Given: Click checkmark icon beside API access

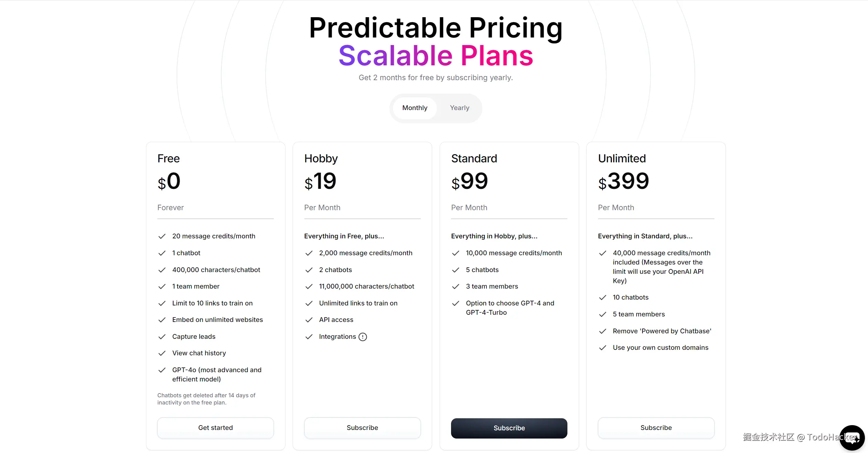Looking at the screenshot, I should click(309, 320).
